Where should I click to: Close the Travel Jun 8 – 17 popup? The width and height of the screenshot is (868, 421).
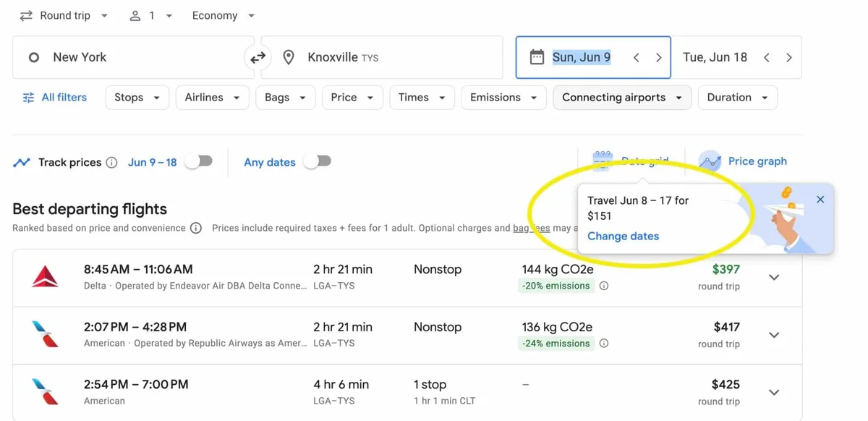tap(820, 200)
